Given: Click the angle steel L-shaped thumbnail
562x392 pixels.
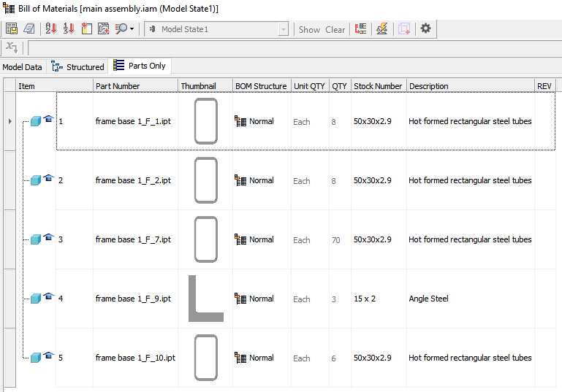Looking at the screenshot, I should [206, 299].
